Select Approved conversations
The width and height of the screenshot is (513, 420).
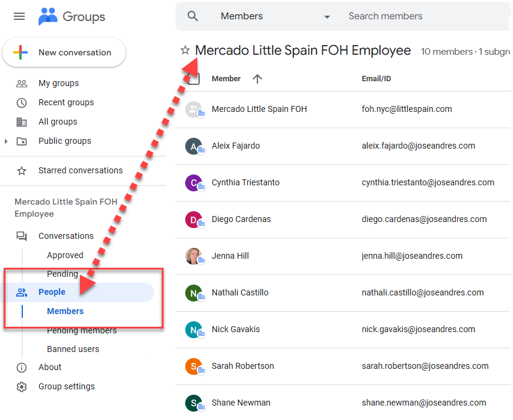click(65, 255)
